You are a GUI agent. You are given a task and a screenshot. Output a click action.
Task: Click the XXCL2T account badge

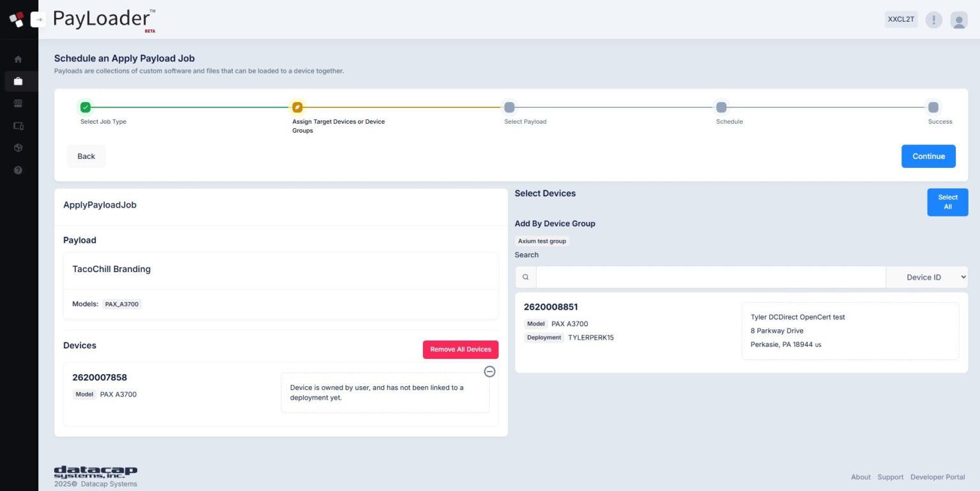coord(901,19)
